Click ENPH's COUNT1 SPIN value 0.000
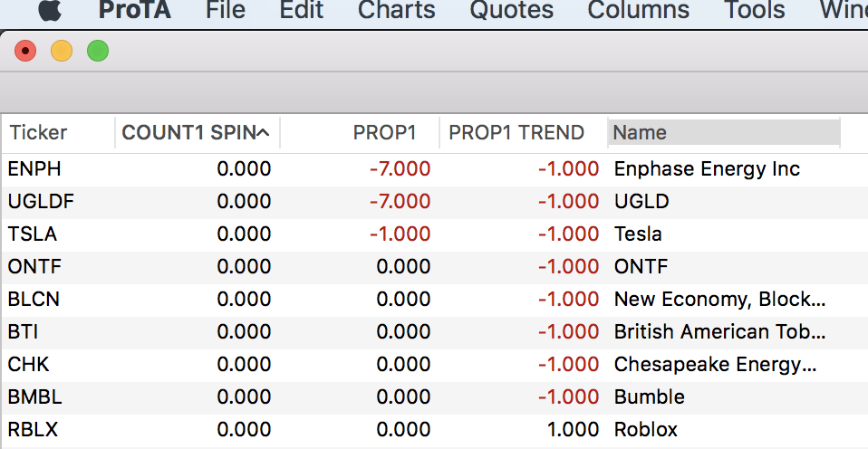The height and width of the screenshot is (449, 868). point(244,168)
